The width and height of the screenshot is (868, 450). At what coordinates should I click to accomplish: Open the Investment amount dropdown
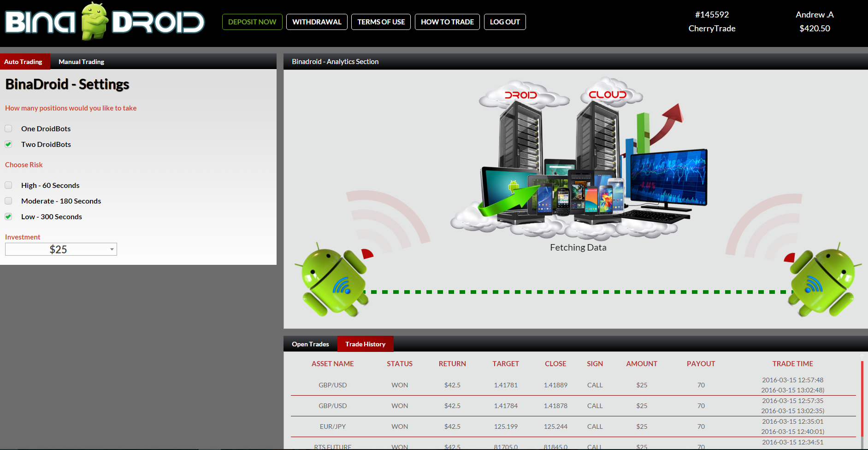(61, 249)
